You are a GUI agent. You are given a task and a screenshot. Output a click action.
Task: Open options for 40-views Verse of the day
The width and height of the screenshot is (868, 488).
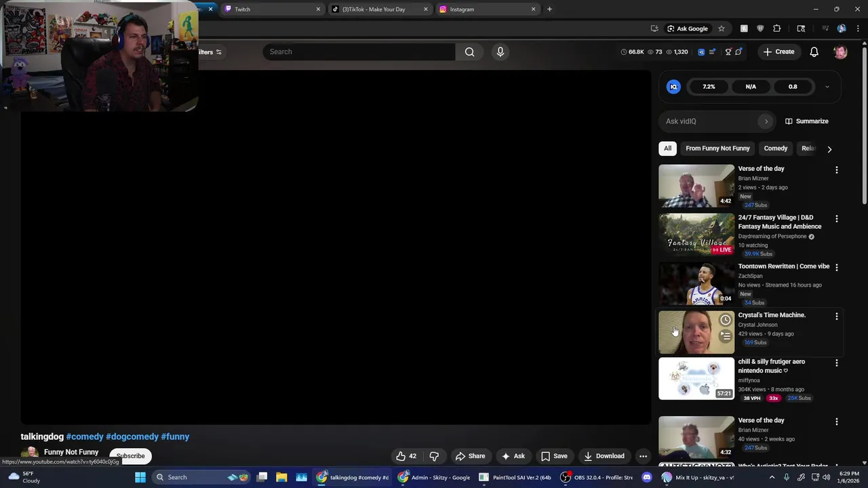[836, 422]
